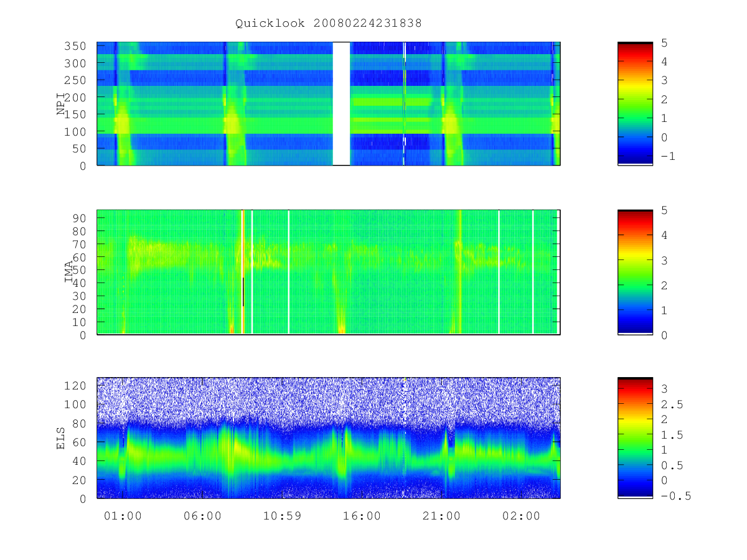Click the ELS y-axis label

[61, 438]
